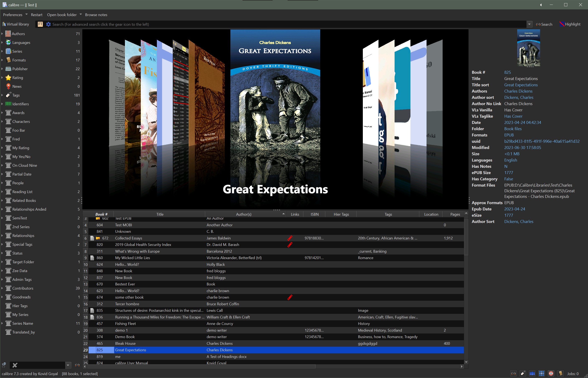Open the search history dropdown

click(x=529, y=24)
